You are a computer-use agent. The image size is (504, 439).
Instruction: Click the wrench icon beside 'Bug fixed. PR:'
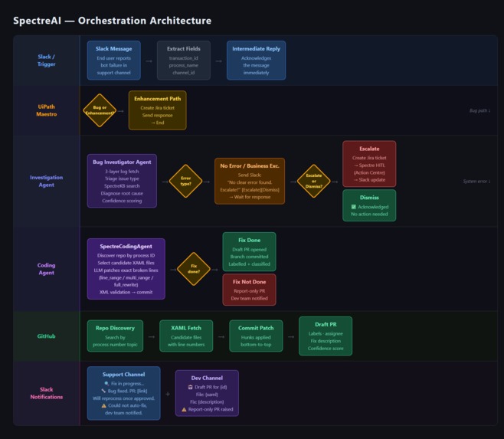tap(103, 391)
